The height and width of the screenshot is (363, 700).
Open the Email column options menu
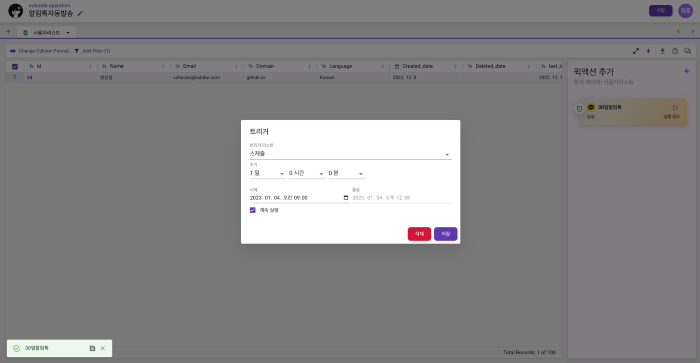coord(237,67)
